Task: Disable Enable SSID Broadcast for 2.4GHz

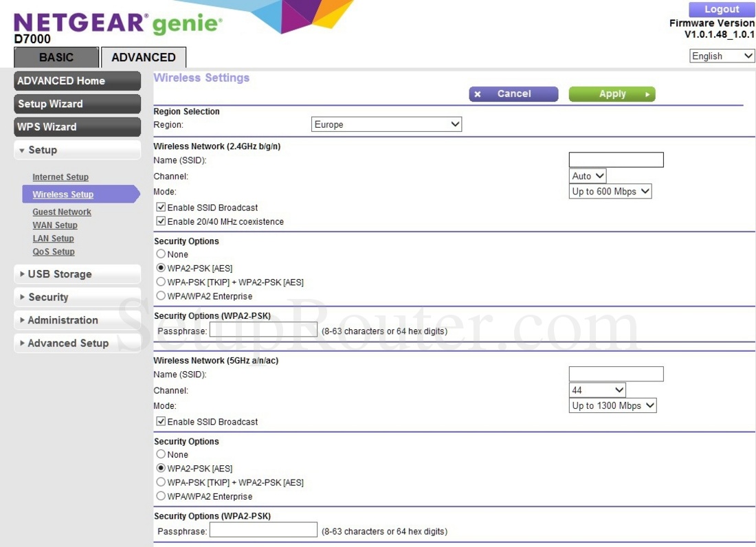Action: [x=160, y=207]
